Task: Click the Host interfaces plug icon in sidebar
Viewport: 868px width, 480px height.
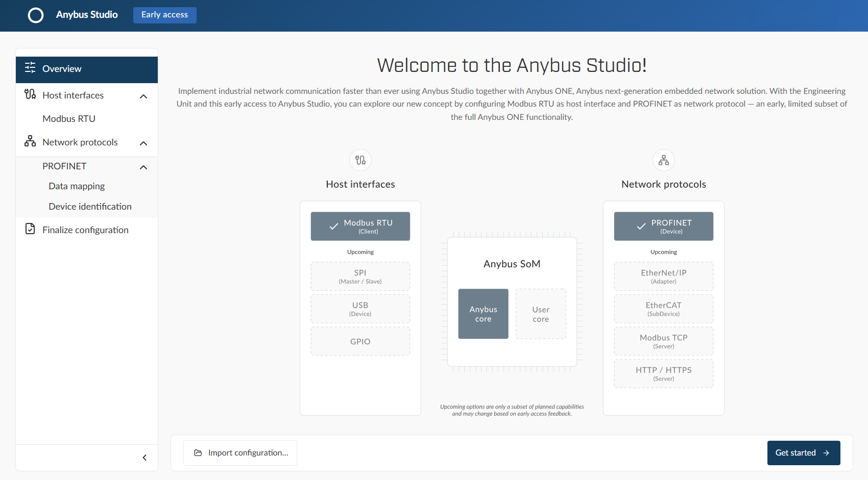Action: (x=30, y=94)
